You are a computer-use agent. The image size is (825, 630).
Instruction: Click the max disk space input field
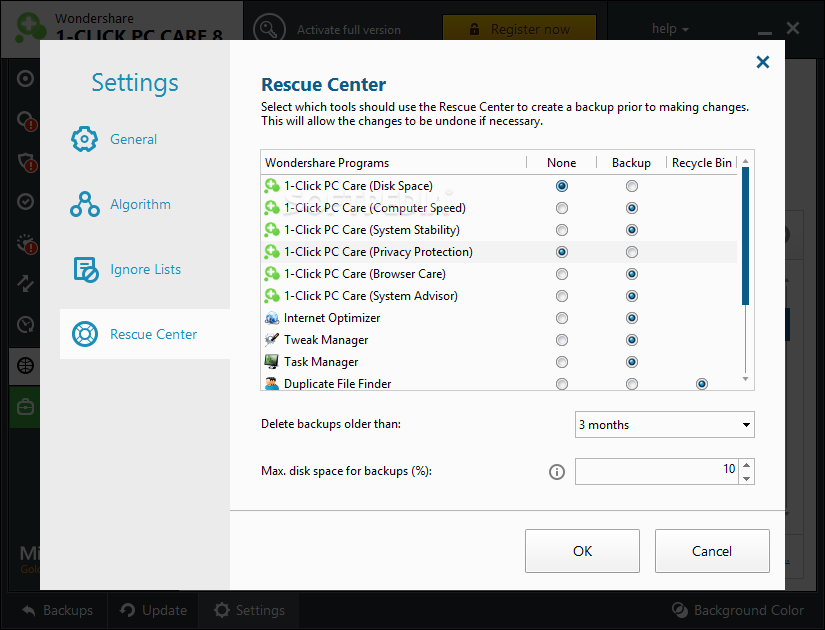click(x=657, y=472)
